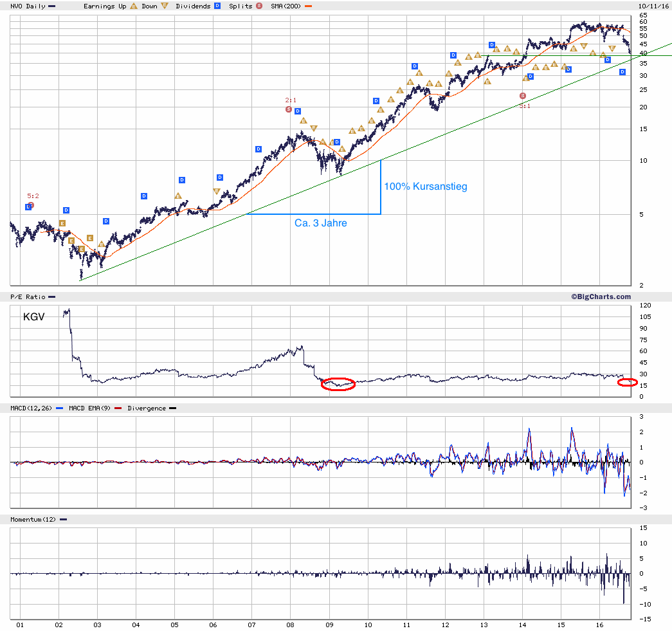Viewport: 672px width, 631px height.
Task: Click the Earnings Up triangle legend icon
Action: point(134,6)
